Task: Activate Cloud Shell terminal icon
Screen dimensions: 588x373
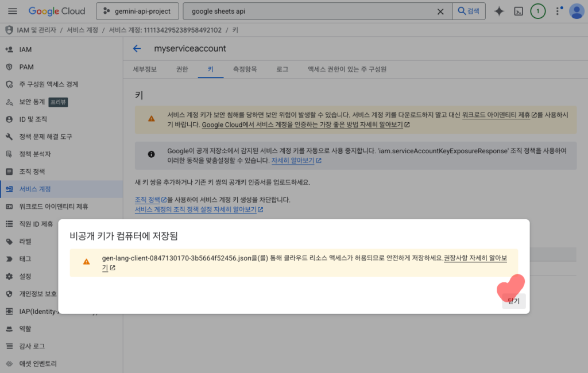Action: 519,11
